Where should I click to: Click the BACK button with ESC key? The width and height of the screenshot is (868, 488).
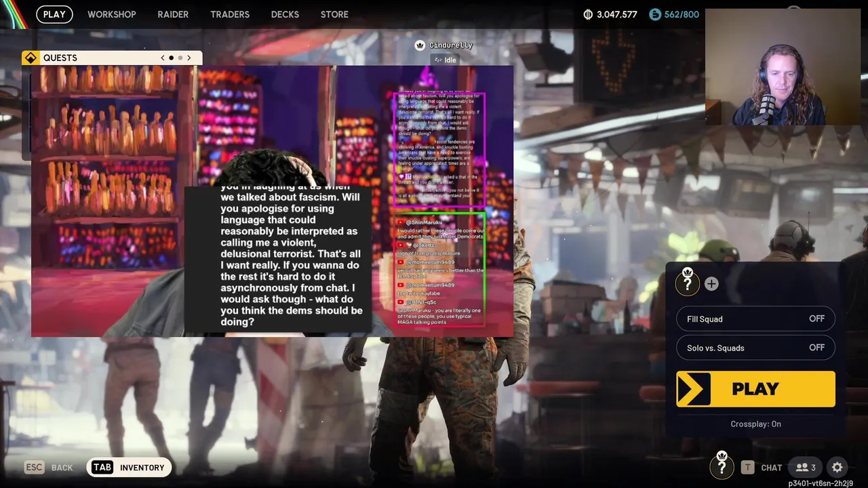click(49, 468)
